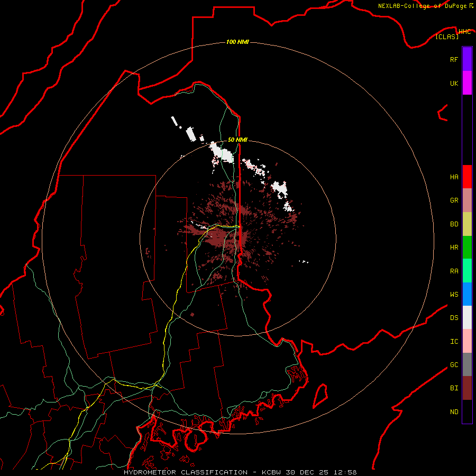Click the WS blue legend swatch
The height and width of the screenshot is (476, 476).
467,294
